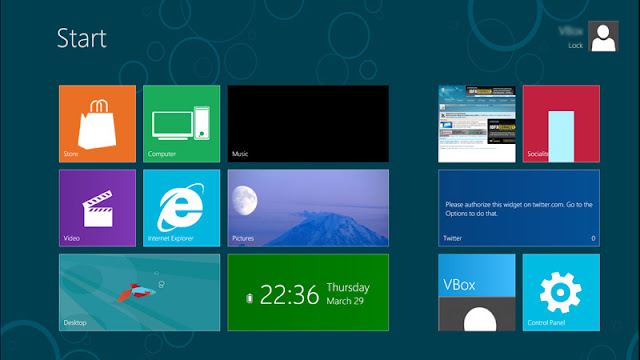This screenshot has height=360, width=640.
Task: Click the Thursday March 29 date
Action: coord(348,294)
